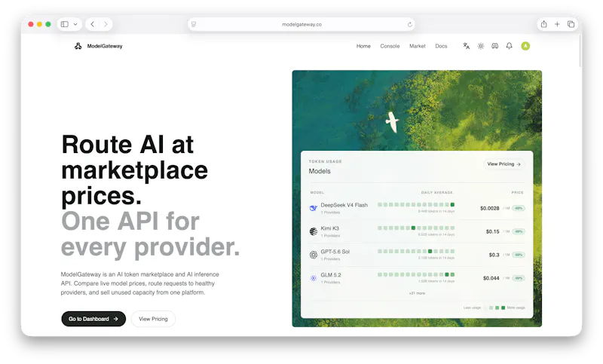Show the tab overview
The width and height of the screenshot is (603, 364).
[571, 24]
